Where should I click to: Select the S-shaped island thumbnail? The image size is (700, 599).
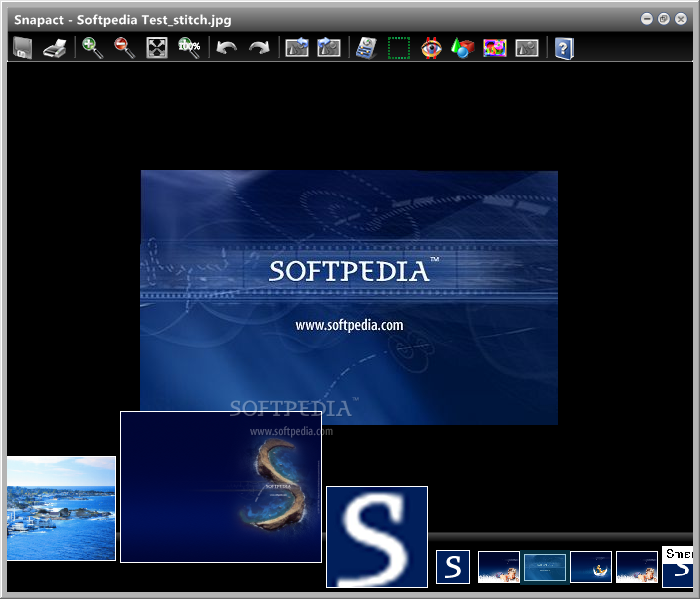(221, 487)
